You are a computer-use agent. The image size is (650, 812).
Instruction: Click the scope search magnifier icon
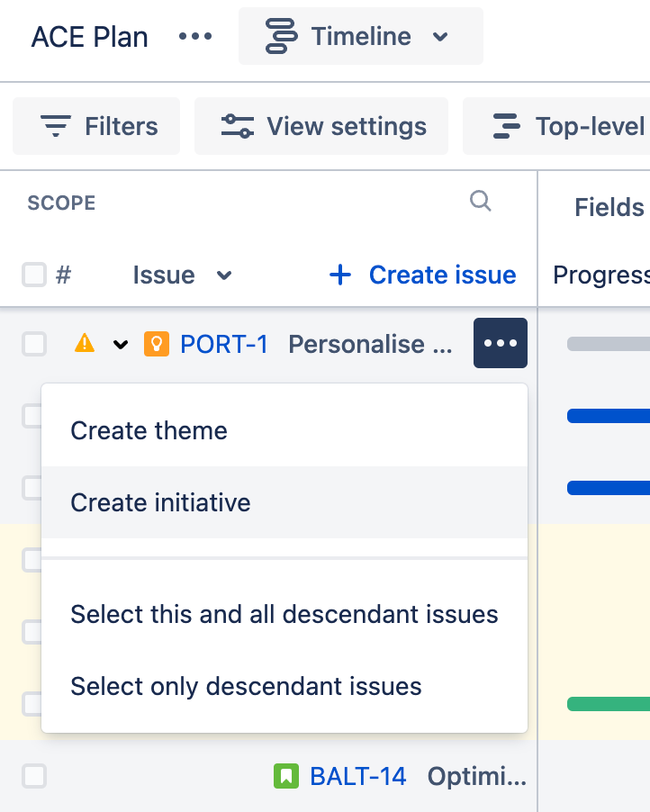(480, 201)
